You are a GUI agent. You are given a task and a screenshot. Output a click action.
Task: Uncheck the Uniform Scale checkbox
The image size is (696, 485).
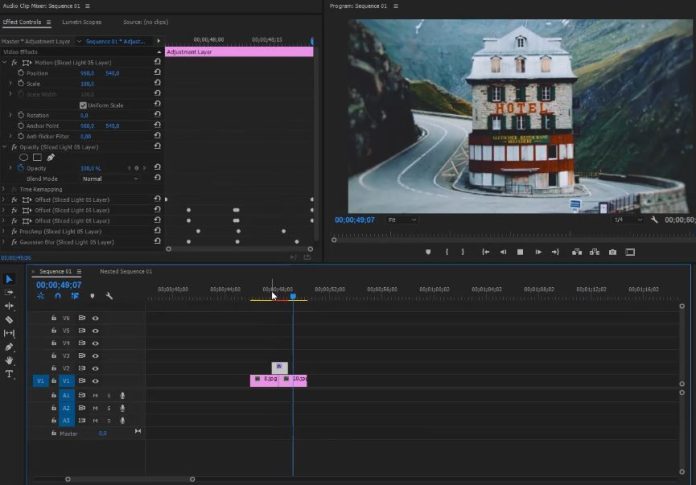(x=83, y=105)
